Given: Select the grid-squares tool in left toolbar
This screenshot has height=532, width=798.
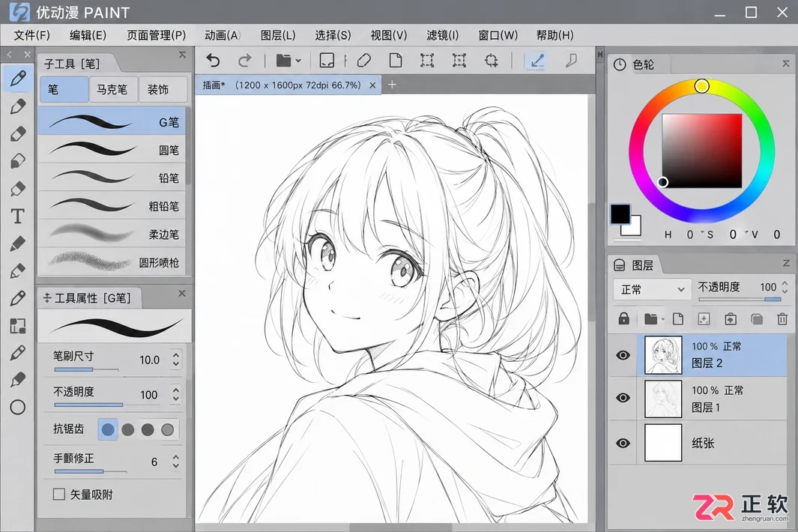Looking at the screenshot, I should (x=18, y=326).
